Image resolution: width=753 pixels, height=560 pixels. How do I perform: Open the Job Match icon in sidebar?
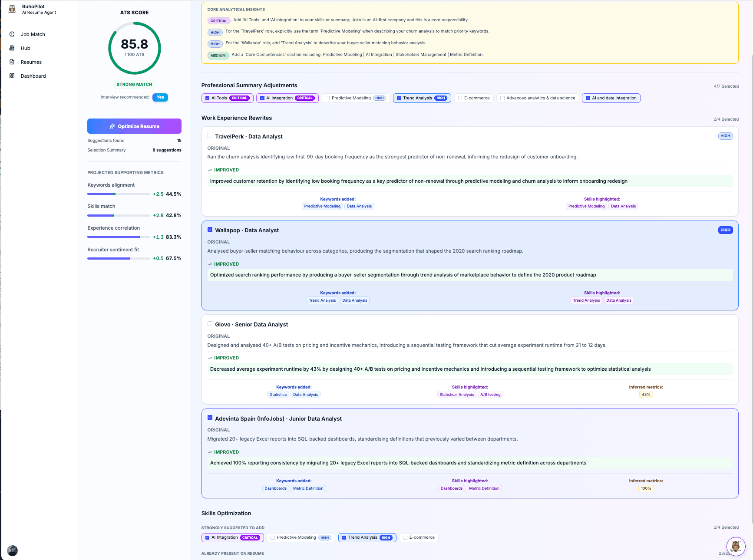12,34
